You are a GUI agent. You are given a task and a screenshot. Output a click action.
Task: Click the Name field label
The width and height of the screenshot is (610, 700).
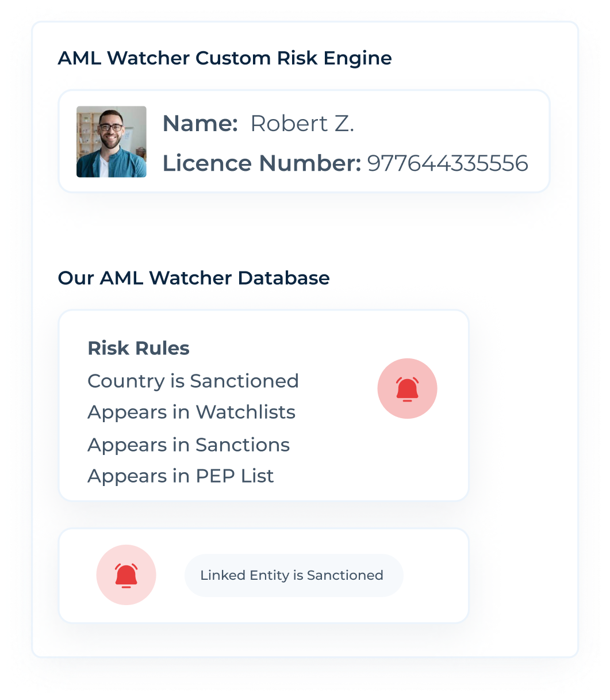(200, 123)
